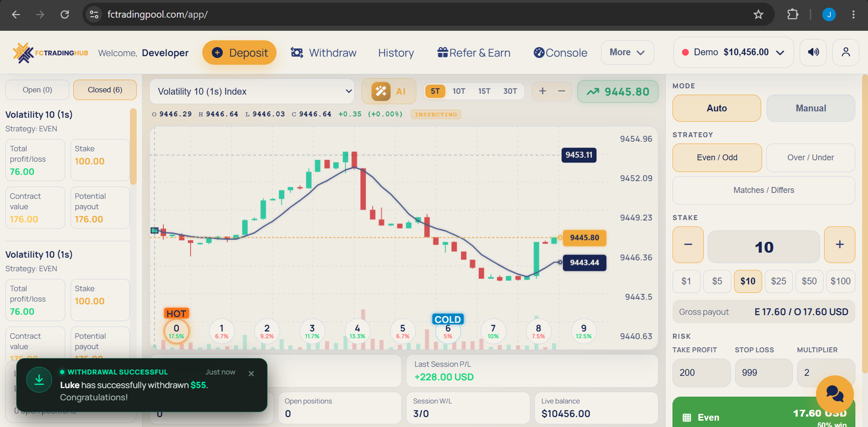This screenshot has width=868, height=427.
Task: Reload the page with the refresh icon
Action: tap(65, 14)
